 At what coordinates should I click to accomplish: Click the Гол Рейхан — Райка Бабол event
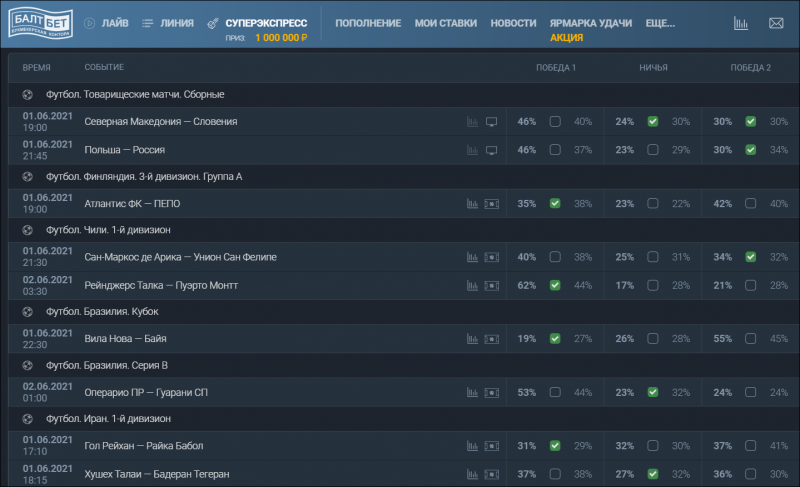(144, 446)
